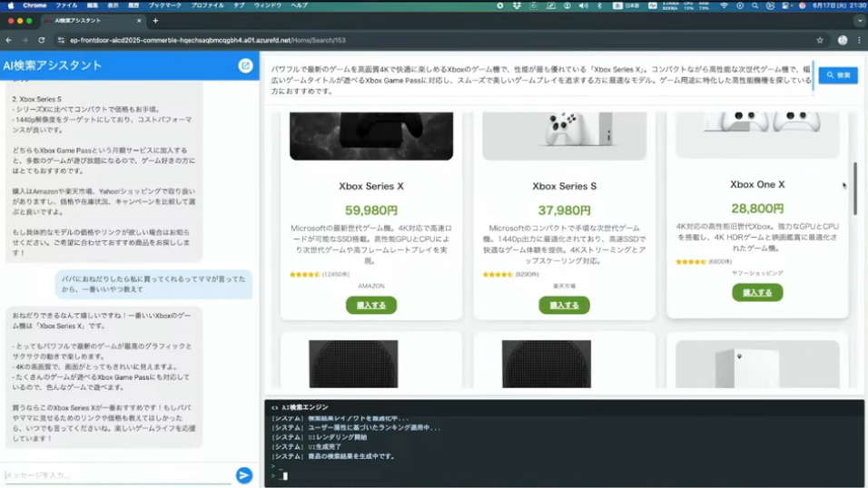Click the Xbox Series X product title
The height and width of the screenshot is (488, 868).
pos(370,187)
